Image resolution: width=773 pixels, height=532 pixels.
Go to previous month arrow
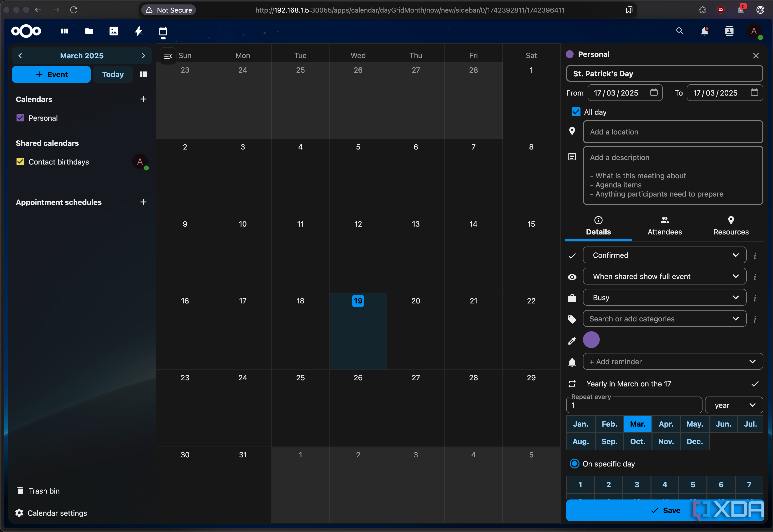click(x=20, y=56)
